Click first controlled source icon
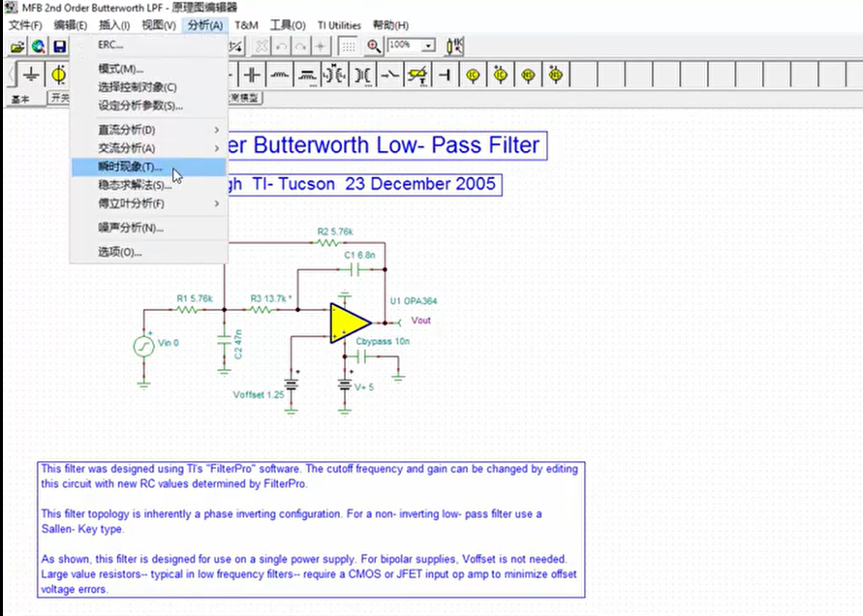 click(473, 75)
